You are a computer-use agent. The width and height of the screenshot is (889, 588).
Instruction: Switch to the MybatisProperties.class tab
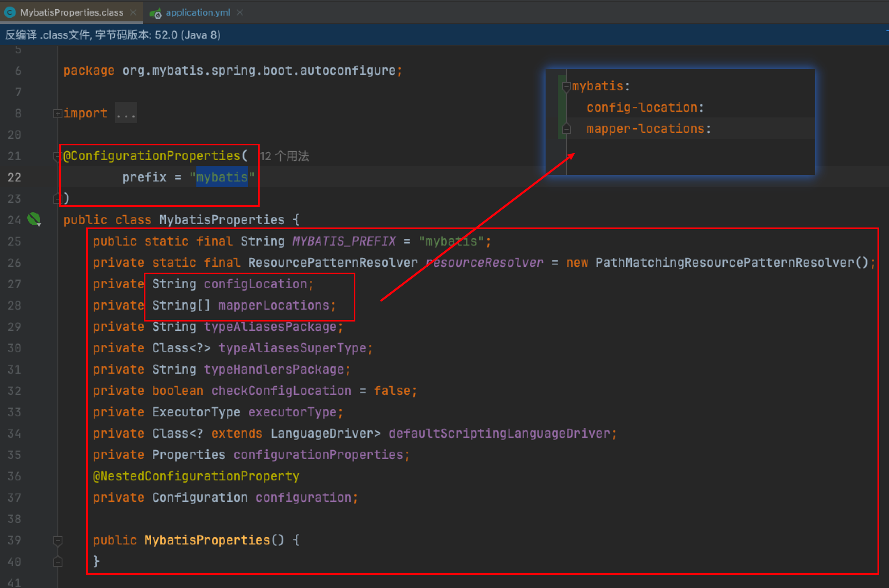(71, 12)
